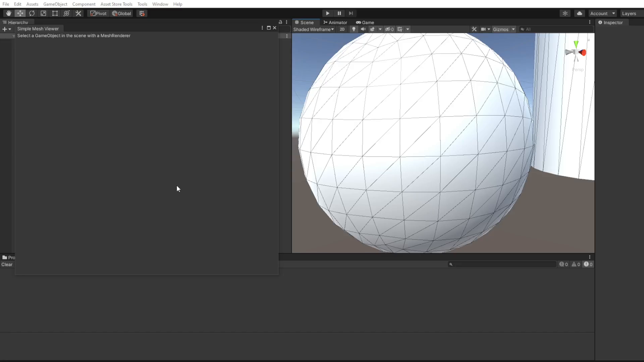The height and width of the screenshot is (362, 644).
Task: Toggle 2D view mode
Action: click(342, 29)
